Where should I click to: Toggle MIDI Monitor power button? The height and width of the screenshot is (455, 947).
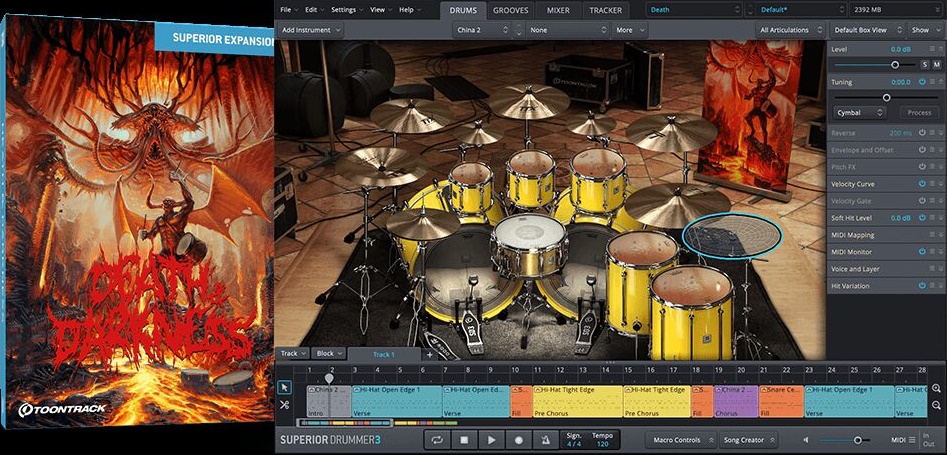922,251
